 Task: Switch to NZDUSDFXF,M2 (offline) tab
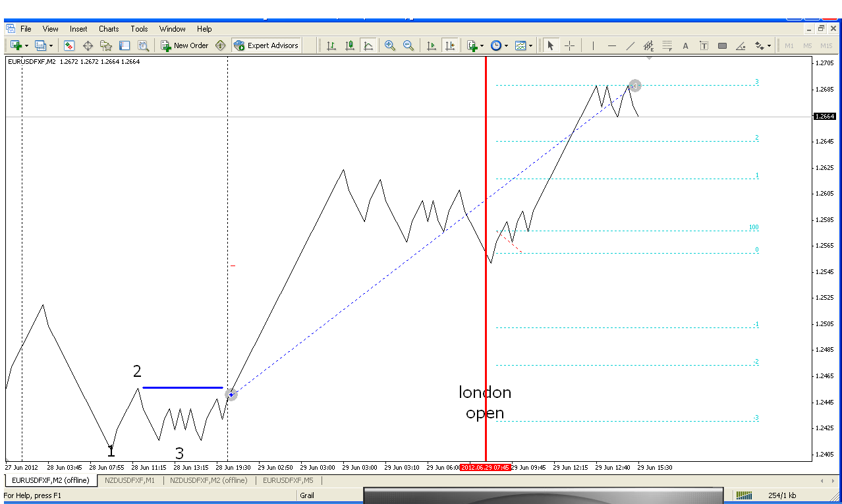(x=209, y=480)
